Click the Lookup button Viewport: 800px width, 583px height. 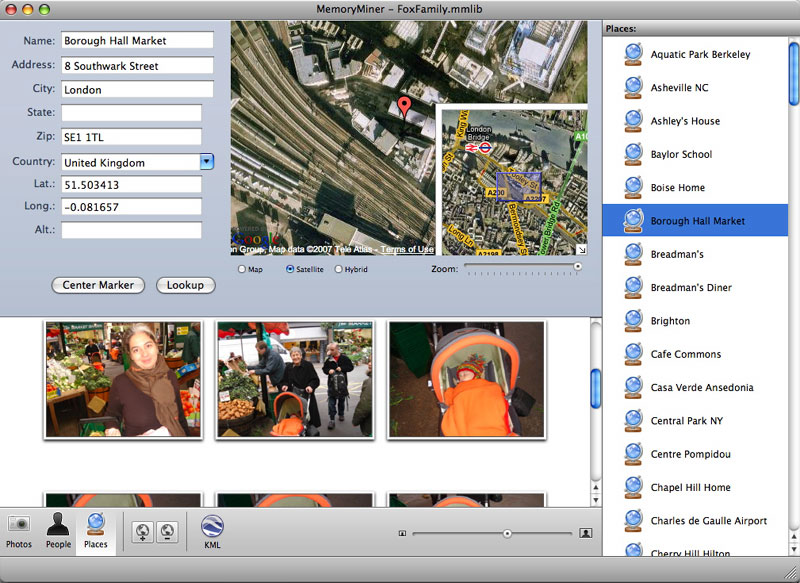coord(185,285)
